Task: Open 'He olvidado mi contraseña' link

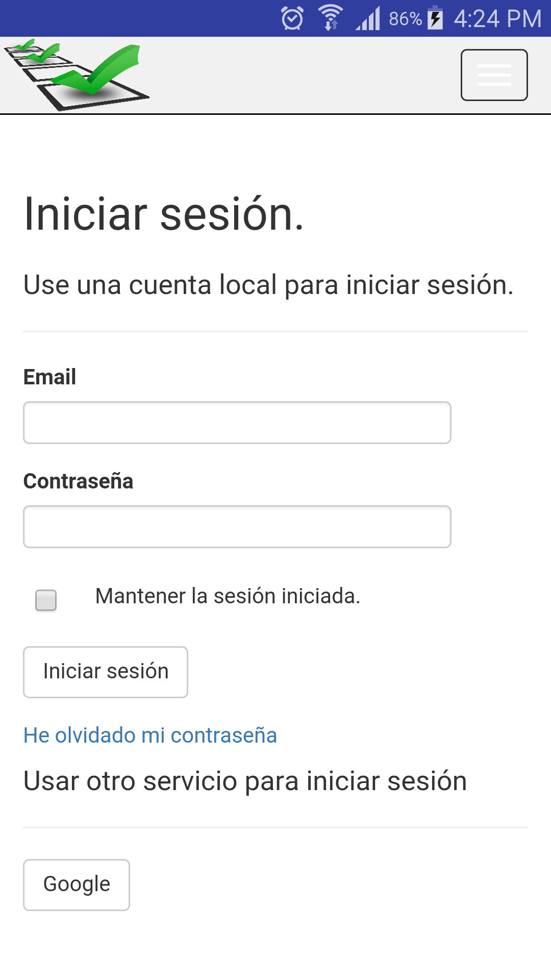Action: click(149, 735)
